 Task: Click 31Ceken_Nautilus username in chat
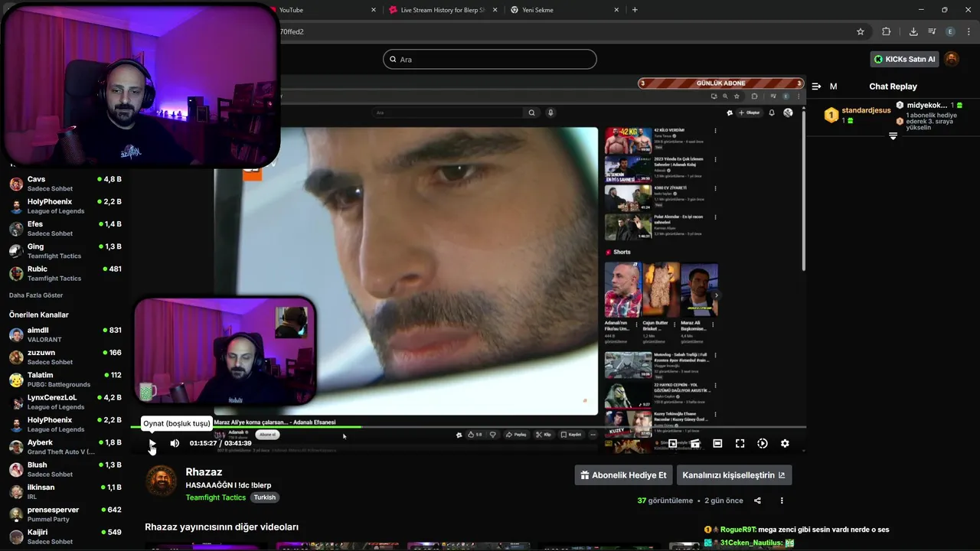coord(751,543)
